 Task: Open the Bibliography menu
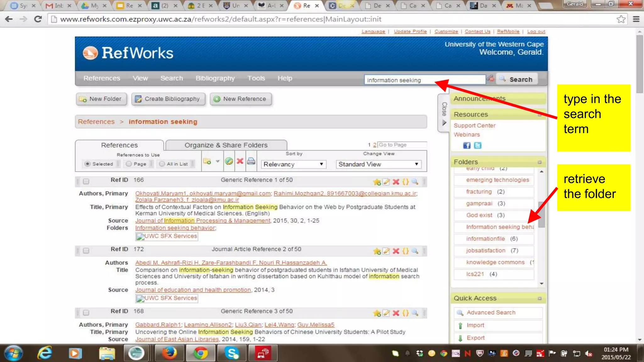click(x=215, y=78)
